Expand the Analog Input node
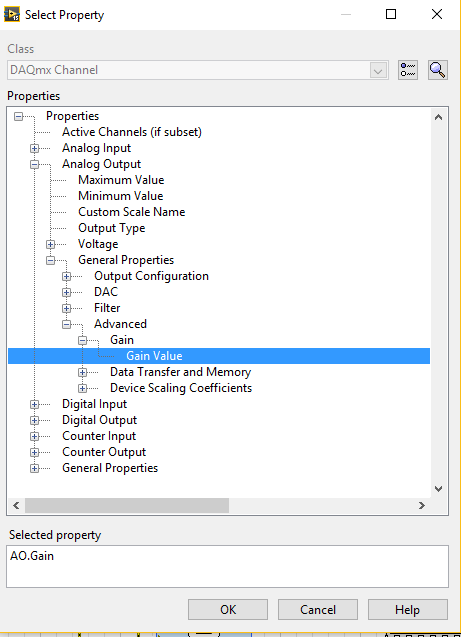The image size is (461, 637). pyautogui.click(x=35, y=149)
